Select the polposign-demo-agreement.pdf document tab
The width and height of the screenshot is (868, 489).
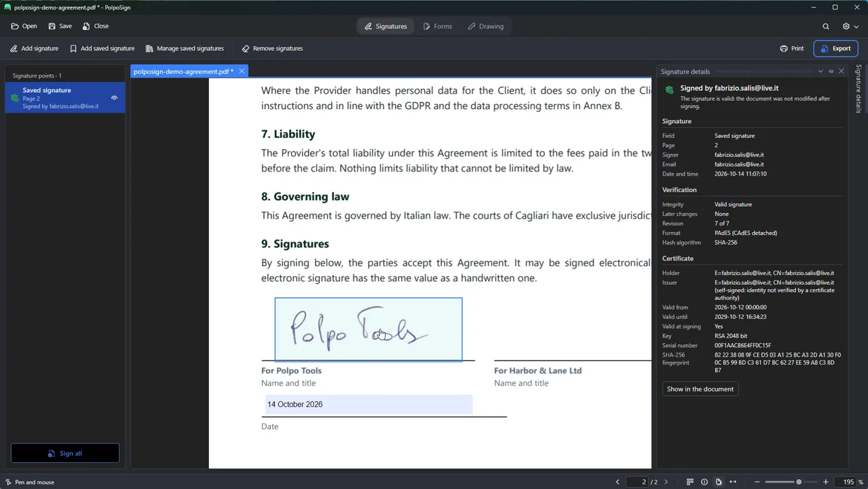click(183, 71)
